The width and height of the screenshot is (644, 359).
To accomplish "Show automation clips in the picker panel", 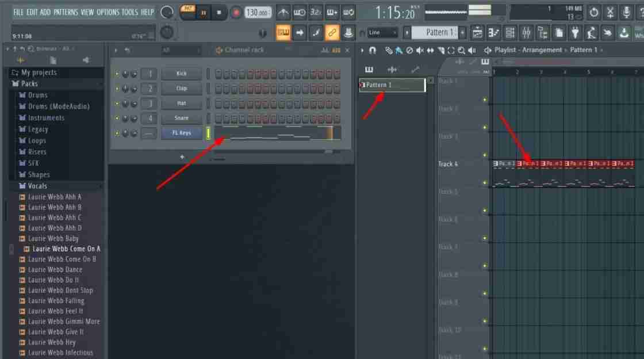I will click(415, 70).
